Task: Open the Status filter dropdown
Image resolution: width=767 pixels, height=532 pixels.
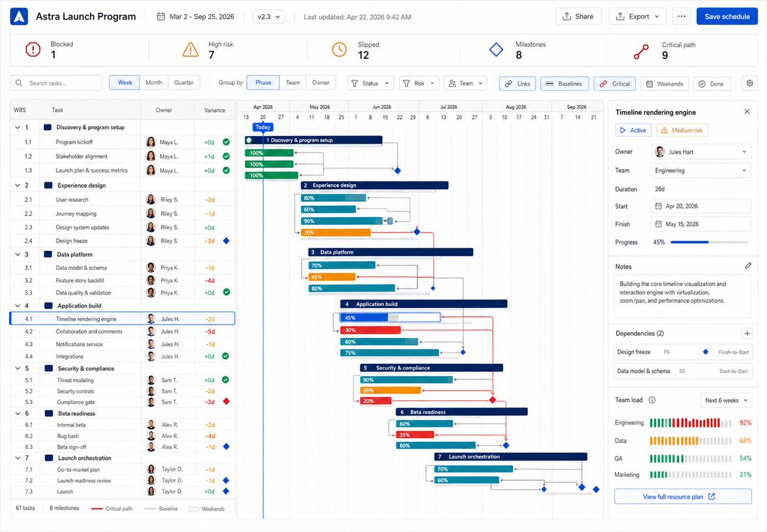Action: [371, 83]
